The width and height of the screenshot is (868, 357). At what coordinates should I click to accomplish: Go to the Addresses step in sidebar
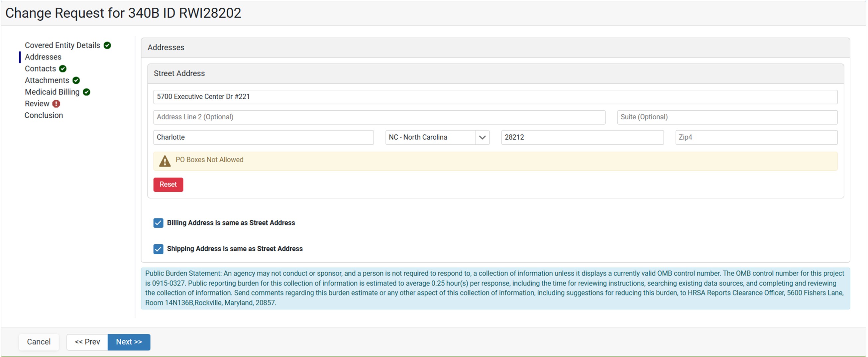43,57
